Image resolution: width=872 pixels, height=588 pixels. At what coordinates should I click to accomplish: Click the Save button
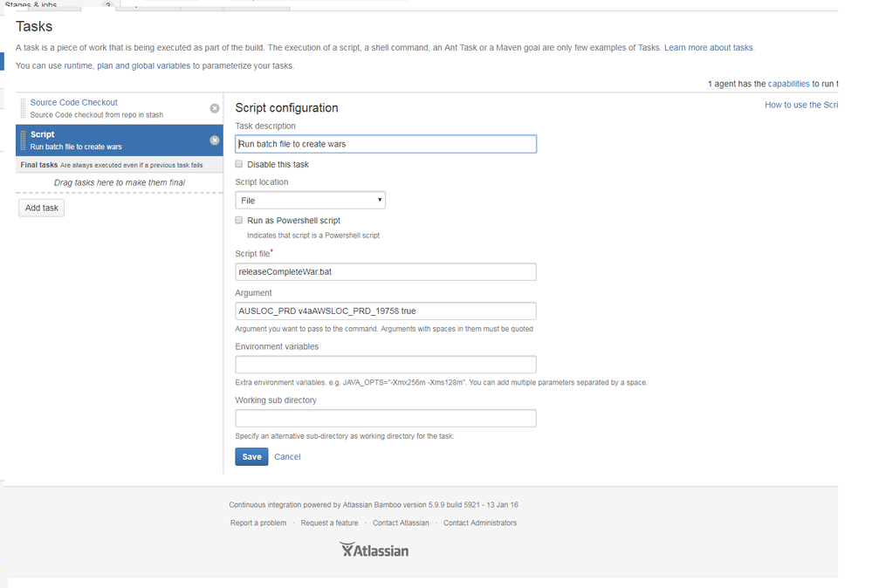(251, 456)
